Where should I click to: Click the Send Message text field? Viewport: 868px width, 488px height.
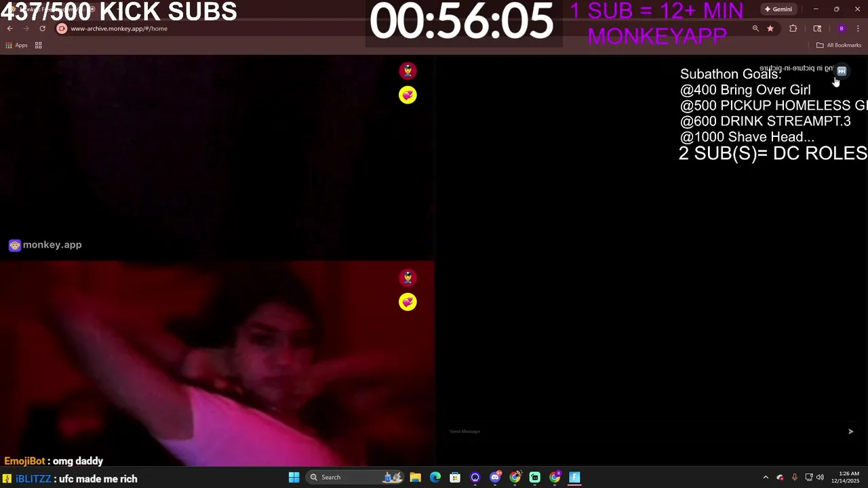[x=644, y=431]
